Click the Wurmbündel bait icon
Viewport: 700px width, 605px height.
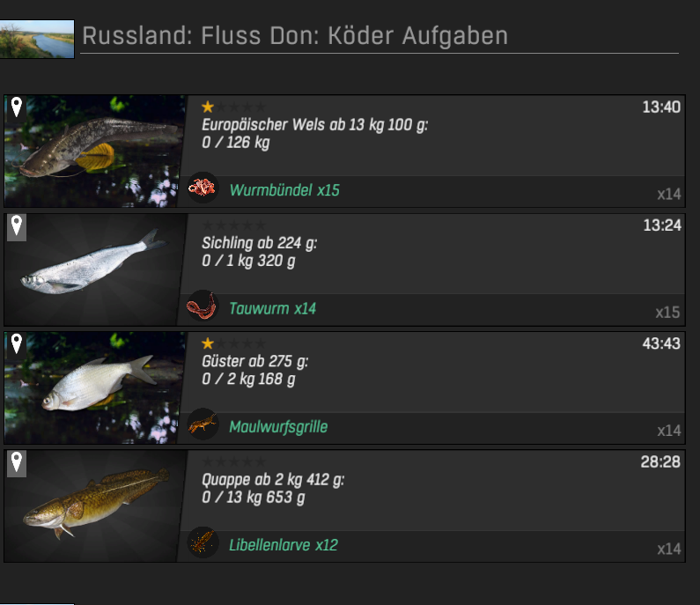[x=203, y=188]
